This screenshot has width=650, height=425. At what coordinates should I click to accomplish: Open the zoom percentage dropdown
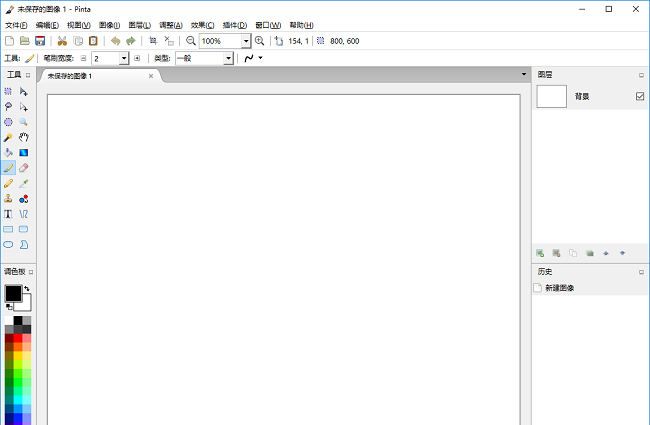point(246,41)
